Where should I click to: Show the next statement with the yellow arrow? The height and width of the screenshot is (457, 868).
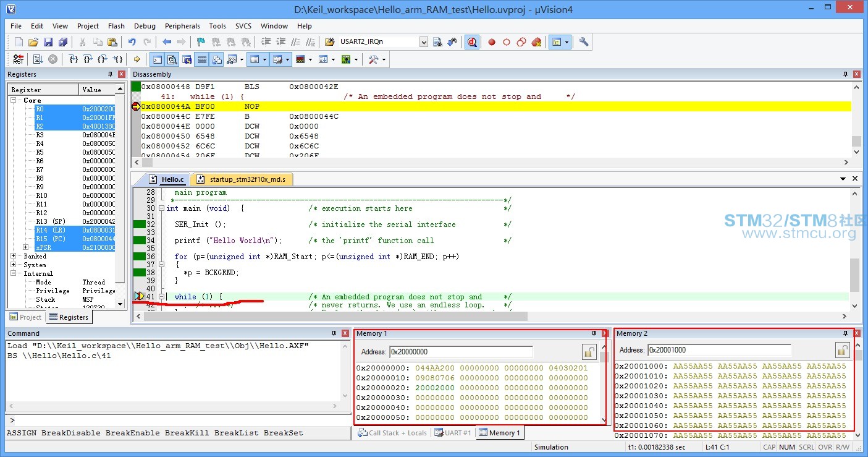tap(137, 59)
